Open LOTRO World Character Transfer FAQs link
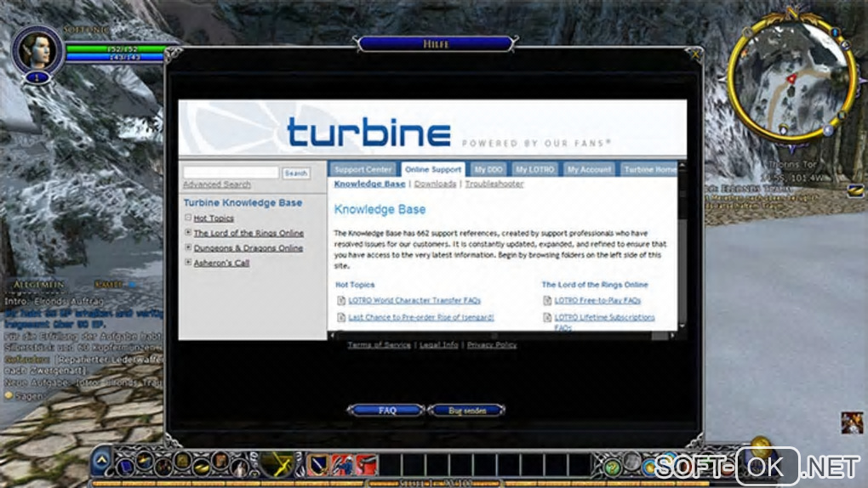The width and height of the screenshot is (868, 488). [414, 300]
